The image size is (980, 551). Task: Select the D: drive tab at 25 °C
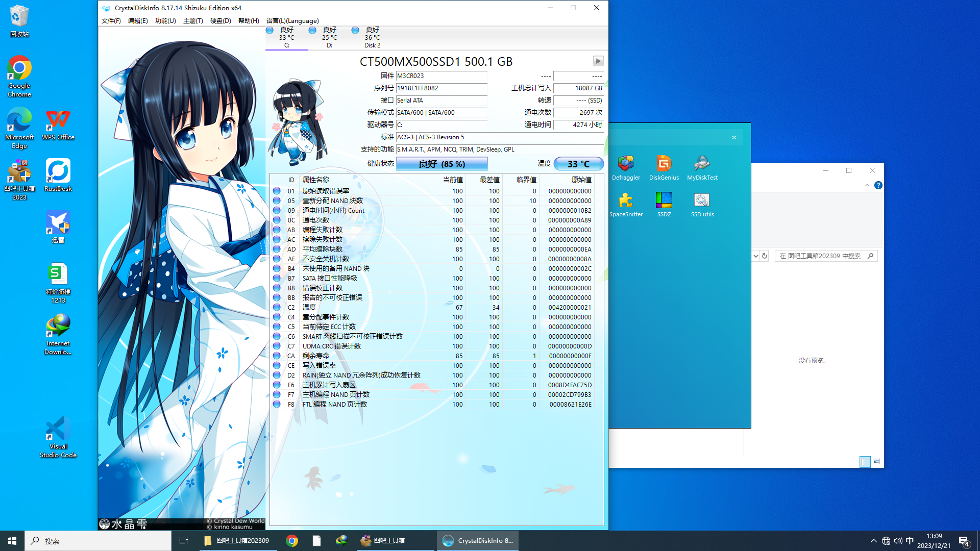[x=329, y=38]
